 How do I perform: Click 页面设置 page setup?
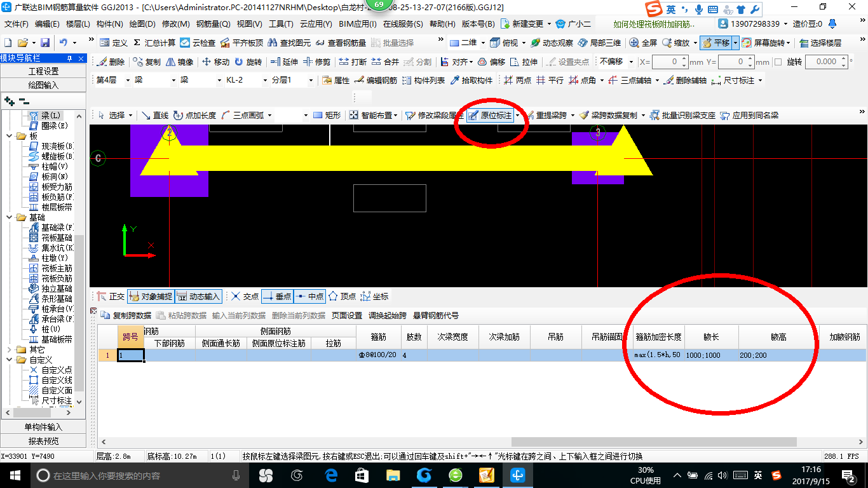click(x=346, y=315)
